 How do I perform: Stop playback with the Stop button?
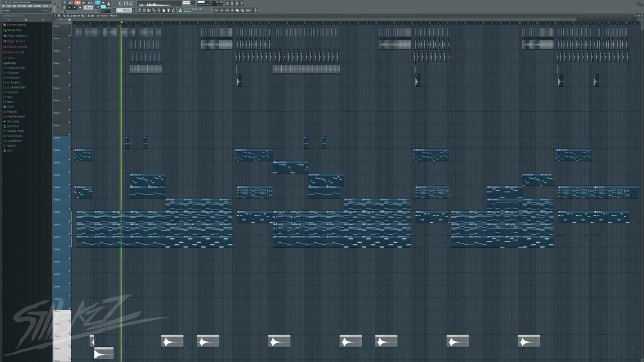(x=74, y=8)
